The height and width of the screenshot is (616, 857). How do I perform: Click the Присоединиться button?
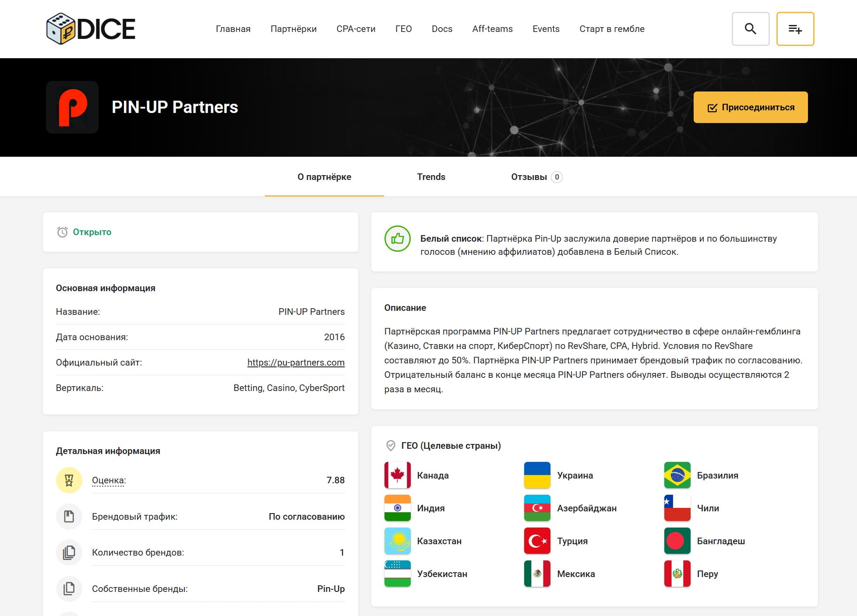751,107
